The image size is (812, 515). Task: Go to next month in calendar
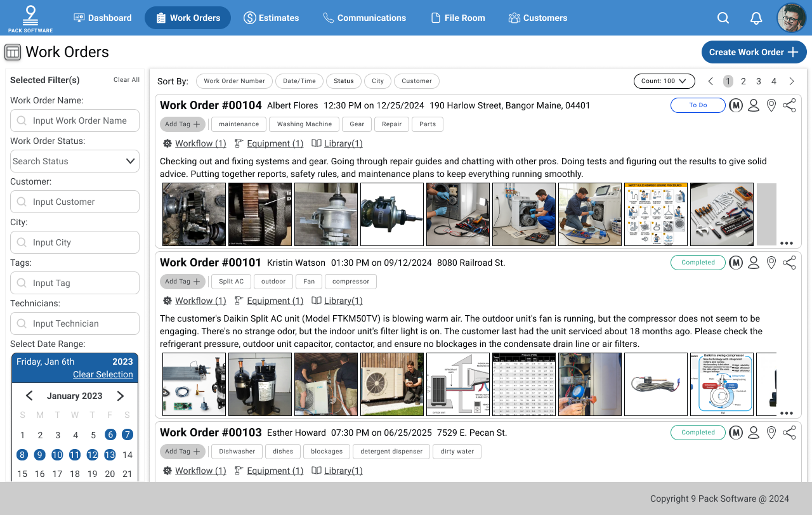tap(121, 396)
